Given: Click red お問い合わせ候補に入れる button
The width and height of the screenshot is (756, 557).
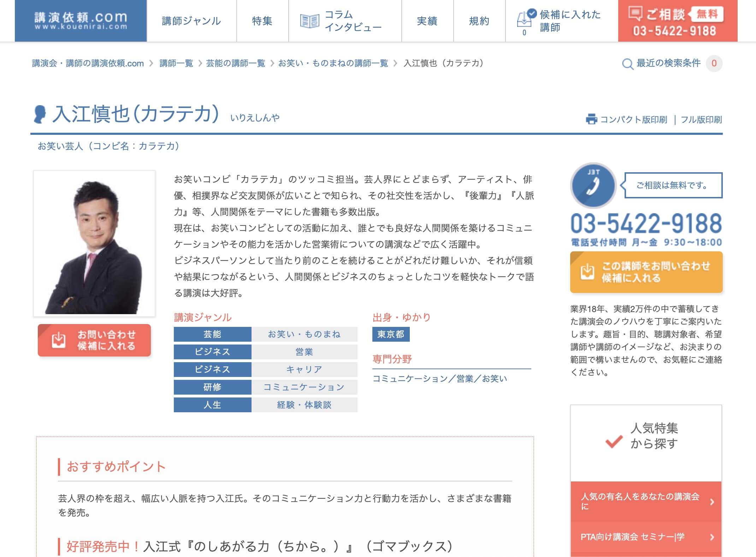Looking at the screenshot, I should (x=94, y=340).
